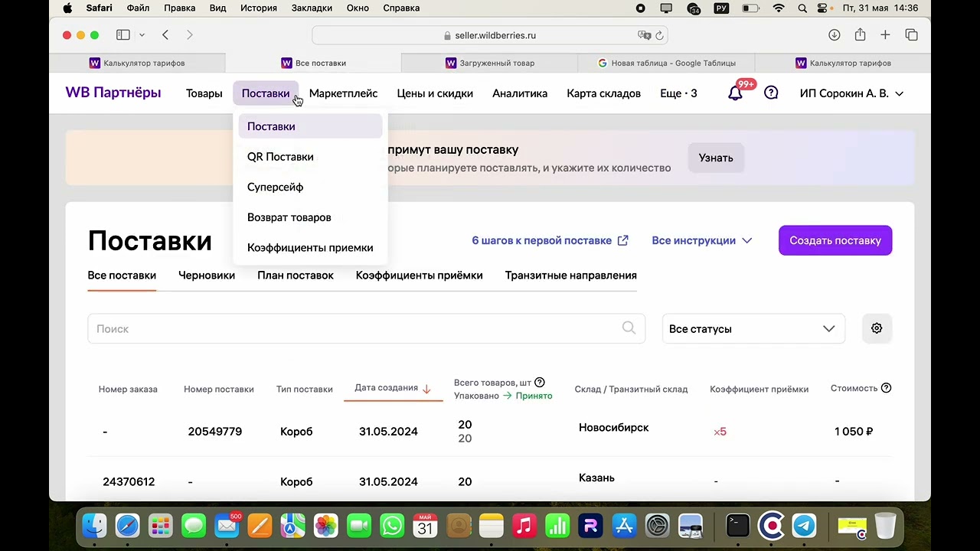Select Возврат товаров menu item

310,217
